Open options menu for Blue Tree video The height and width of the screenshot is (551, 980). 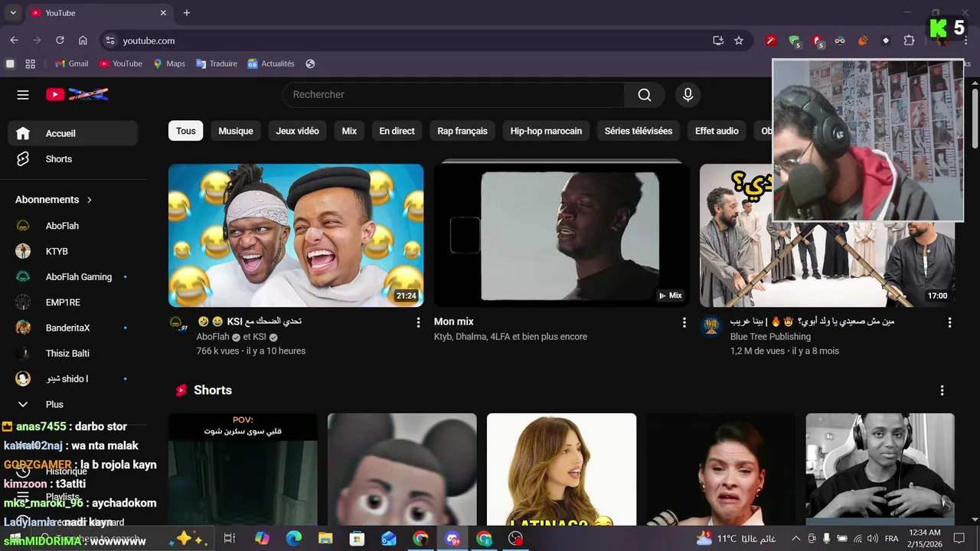click(949, 323)
